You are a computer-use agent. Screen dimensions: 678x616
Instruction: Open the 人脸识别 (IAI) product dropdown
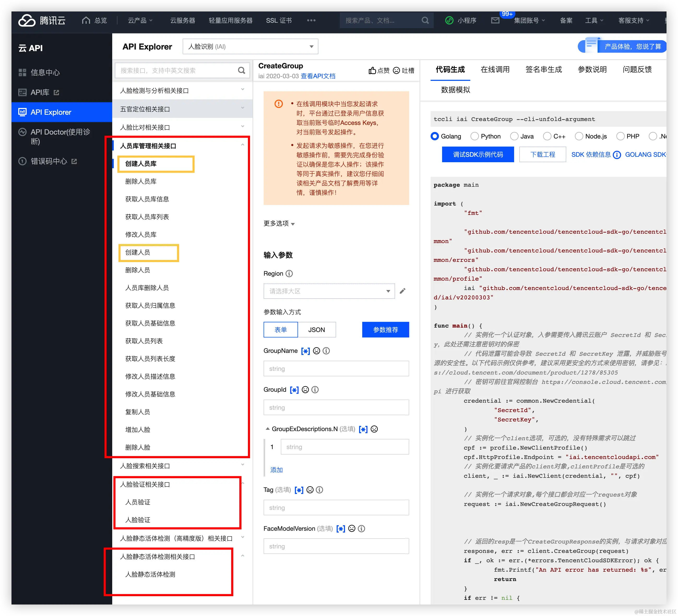pos(250,46)
